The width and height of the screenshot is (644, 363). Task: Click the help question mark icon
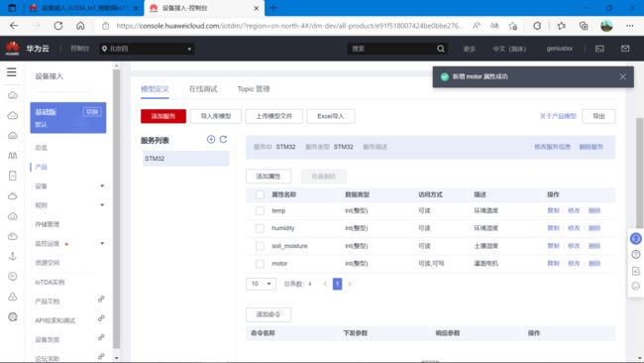point(636,255)
